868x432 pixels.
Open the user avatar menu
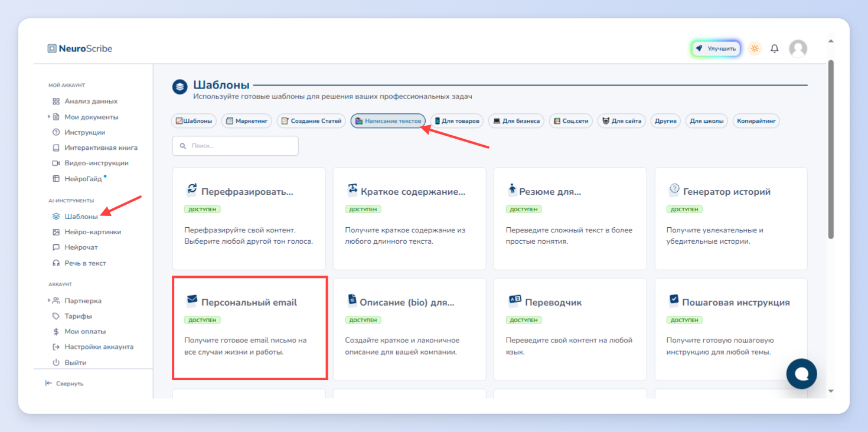(798, 48)
